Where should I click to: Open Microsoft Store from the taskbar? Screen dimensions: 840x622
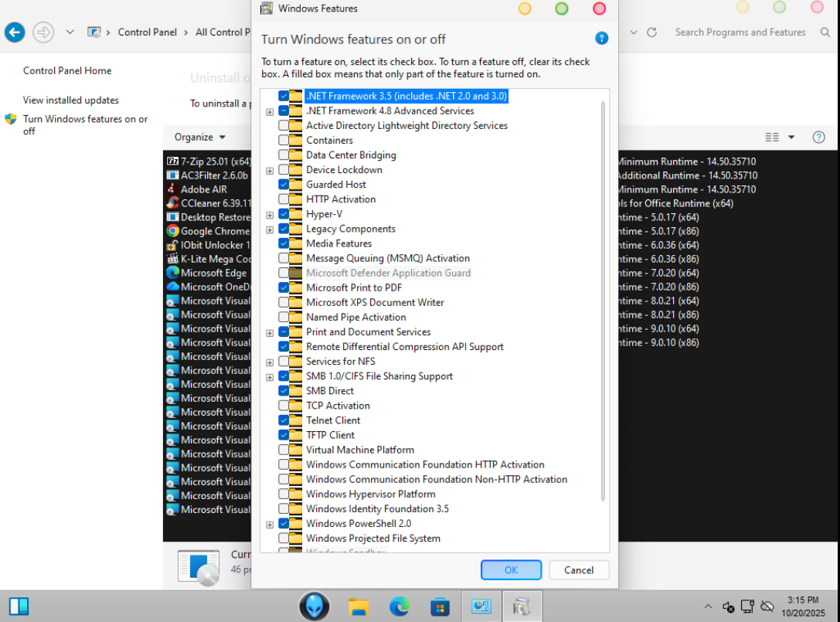pyautogui.click(x=440, y=607)
